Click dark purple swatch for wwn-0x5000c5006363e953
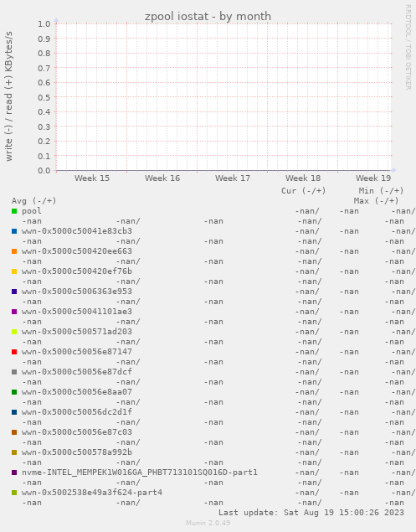 click(x=14, y=292)
